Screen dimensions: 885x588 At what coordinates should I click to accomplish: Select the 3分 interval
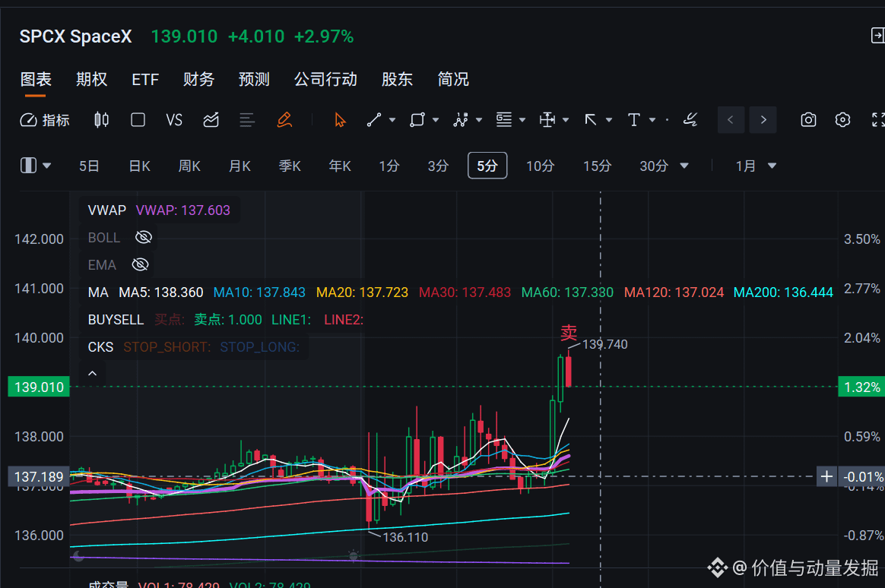[x=438, y=166]
